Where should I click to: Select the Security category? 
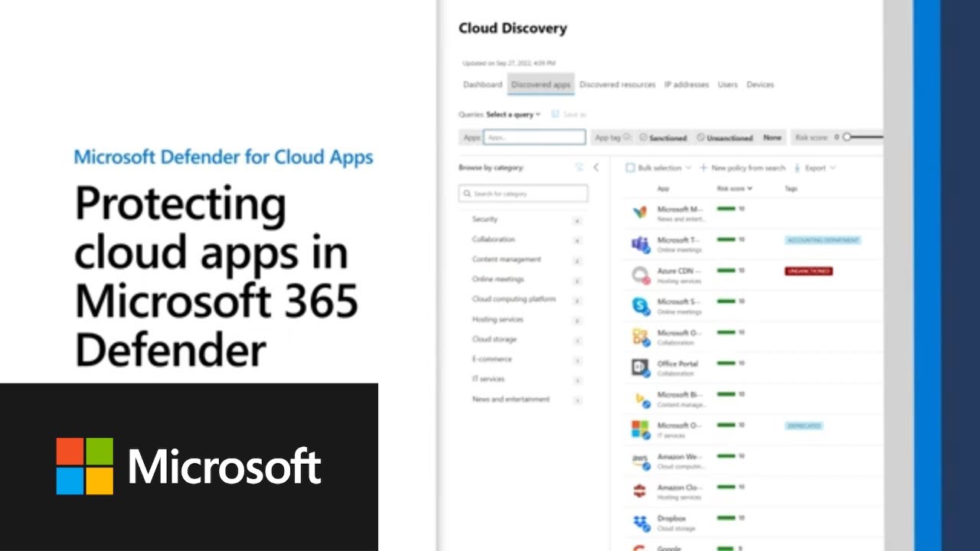tap(485, 220)
